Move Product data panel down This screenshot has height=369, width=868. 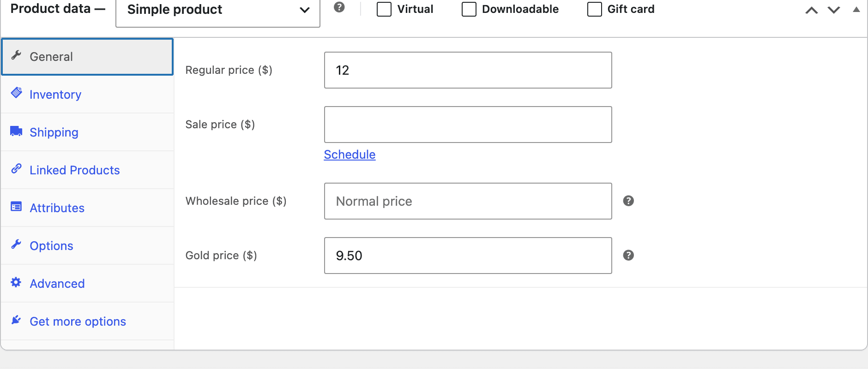pyautogui.click(x=834, y=10)
